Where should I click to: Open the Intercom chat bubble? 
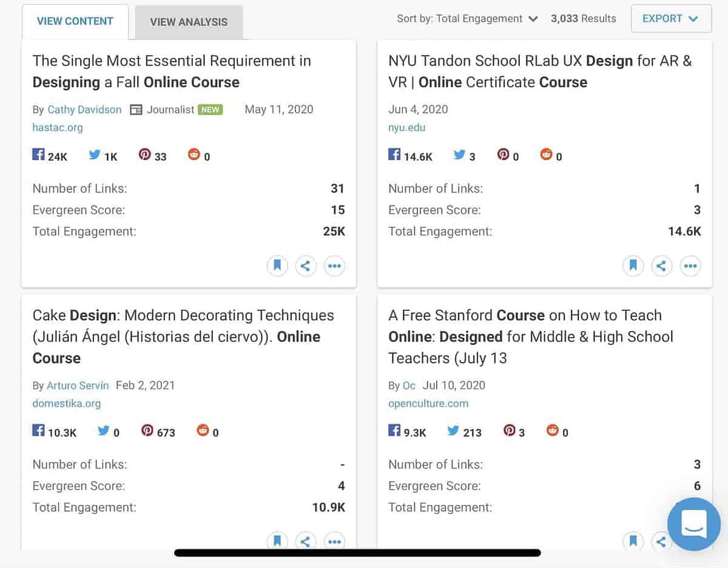click(693, 525)
